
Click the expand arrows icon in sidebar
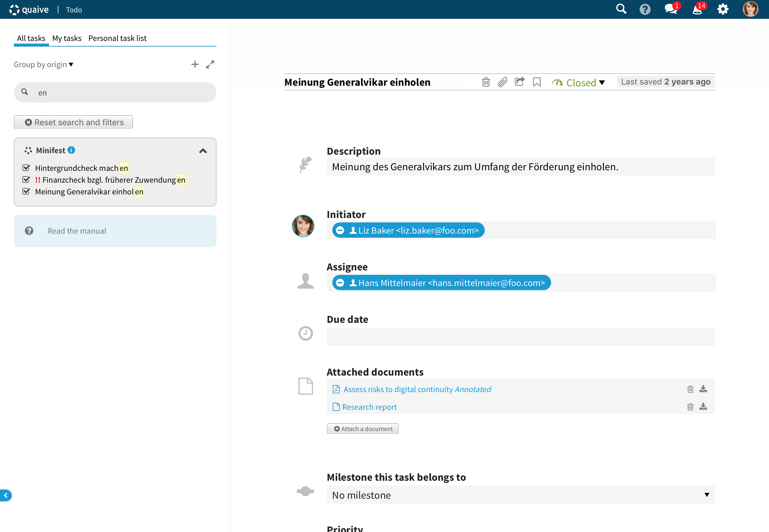pyautogui.click(x=210, y=64)
